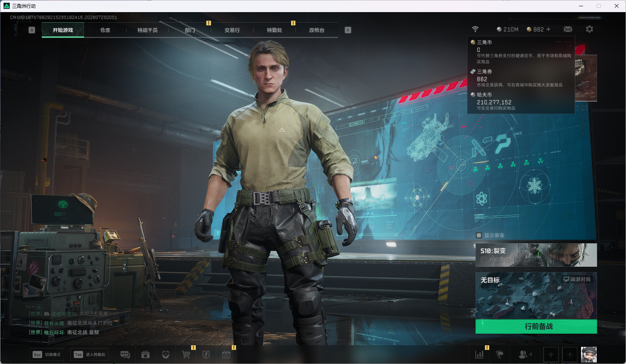Open the flags icon in bottom bar

point(500,355)
